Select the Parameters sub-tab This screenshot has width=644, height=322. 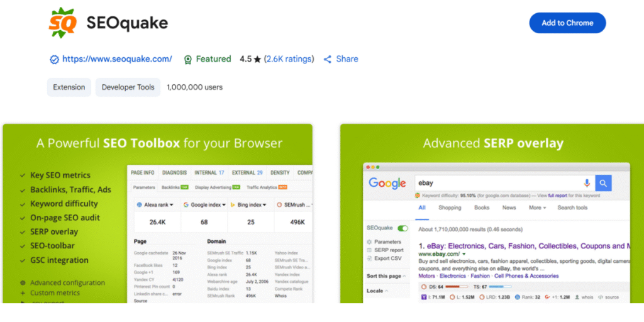144,187
